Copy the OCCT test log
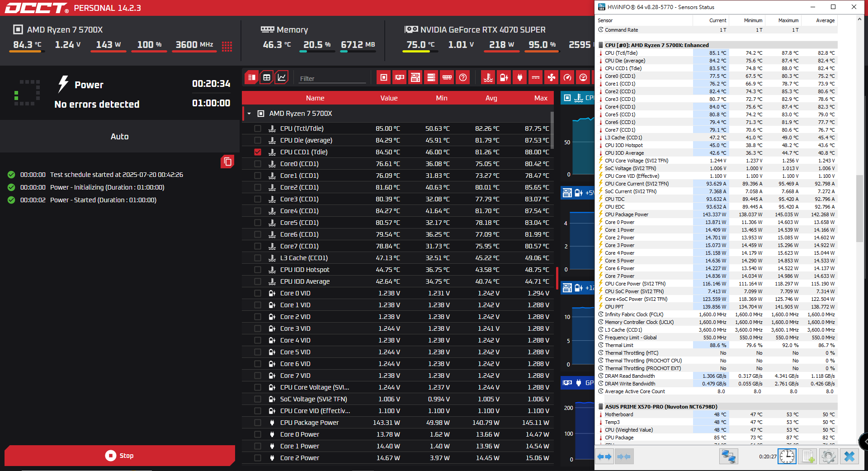 click(x=227, y=162)
